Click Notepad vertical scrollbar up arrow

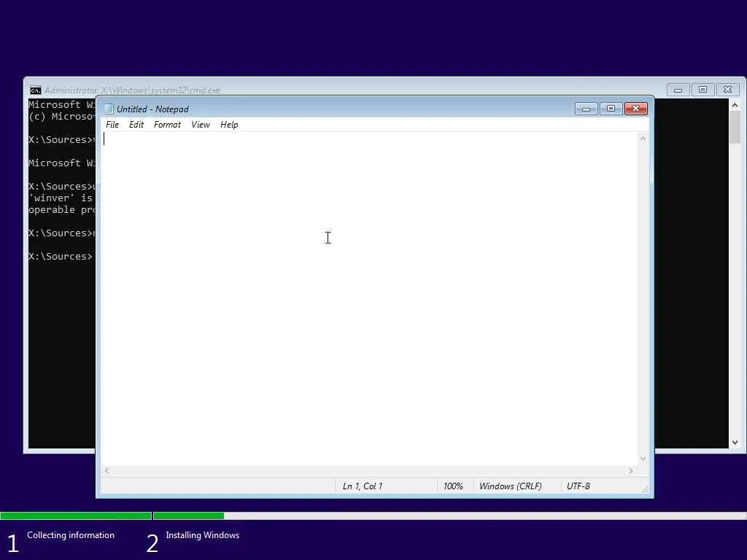[643, 139]
